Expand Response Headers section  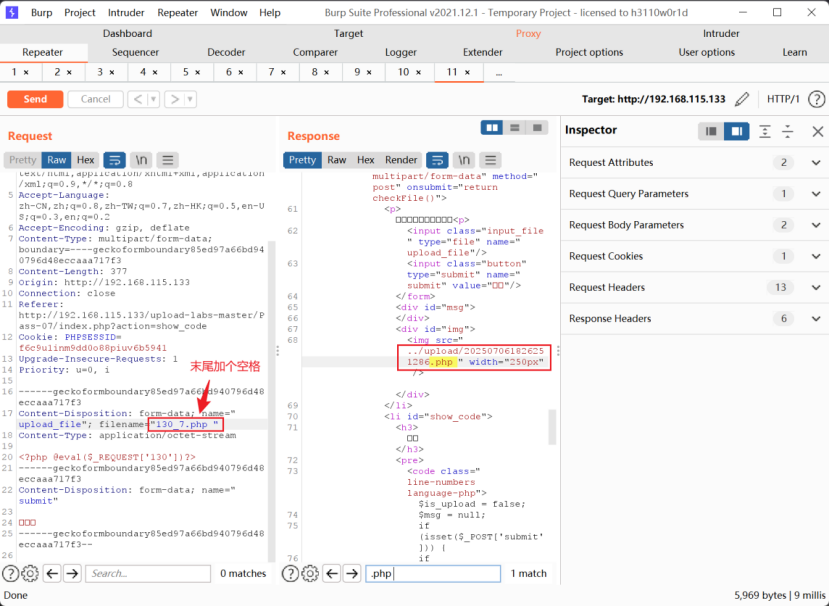816,319
